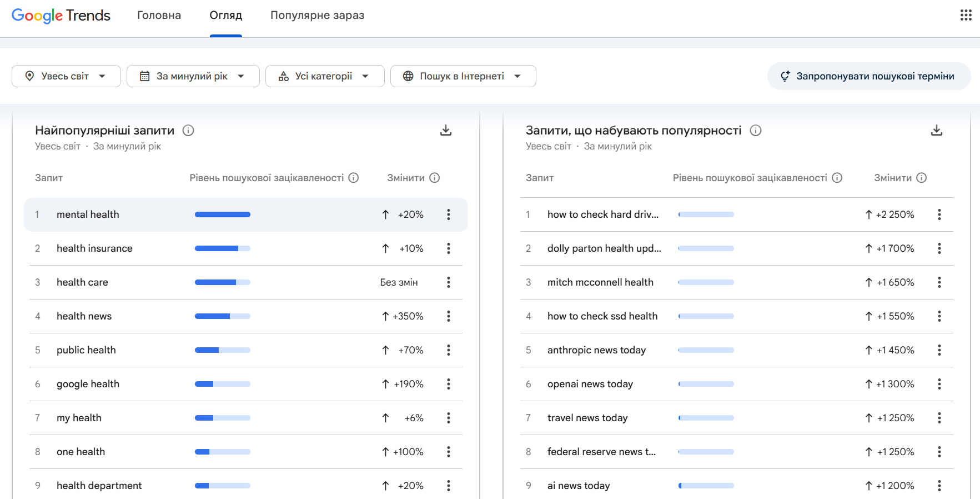Open the Увесь світ location dropdown
The height and width of the screenshot is (499, 980).
66,76
